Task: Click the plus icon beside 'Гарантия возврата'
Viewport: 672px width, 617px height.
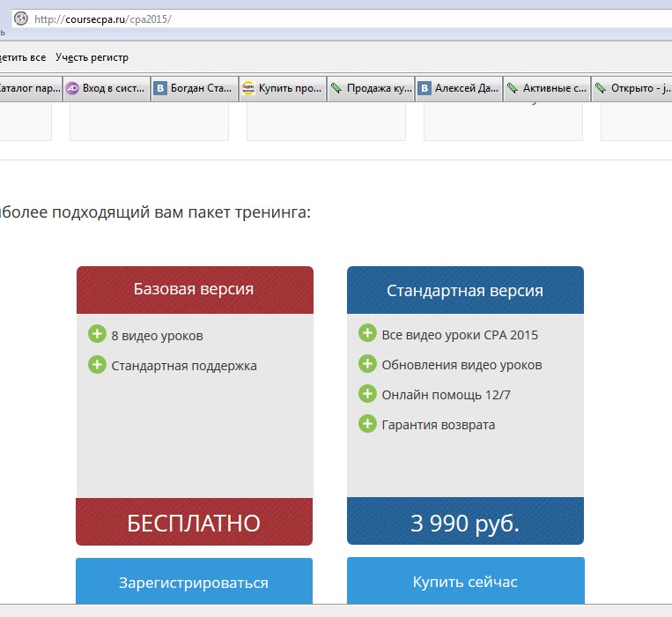Action: point(367,424)
